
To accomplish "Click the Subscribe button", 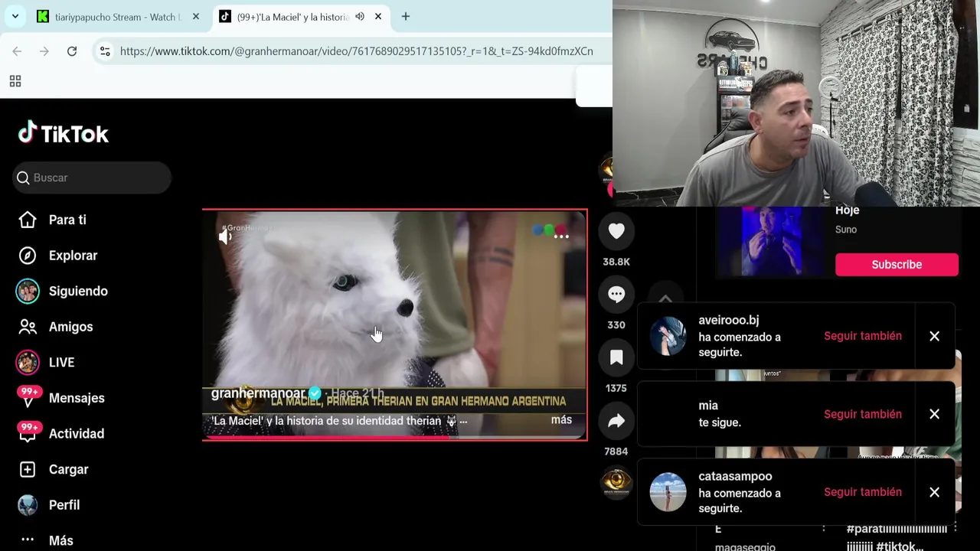I will pos(897,265).
